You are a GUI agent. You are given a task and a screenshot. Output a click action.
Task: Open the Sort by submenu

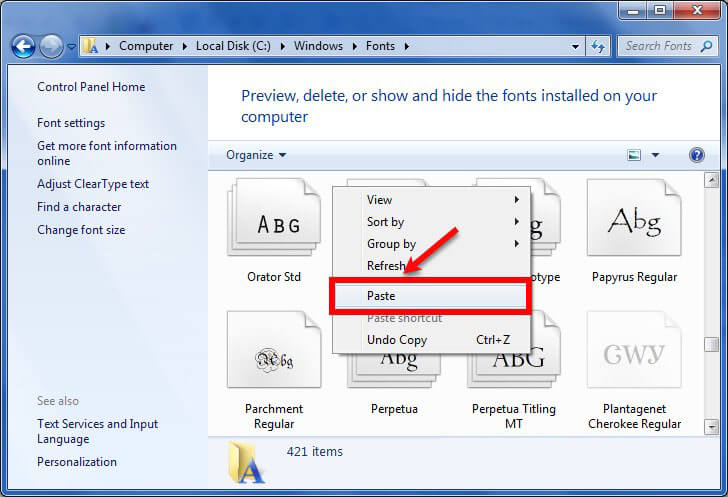click(x=432, y=222)
